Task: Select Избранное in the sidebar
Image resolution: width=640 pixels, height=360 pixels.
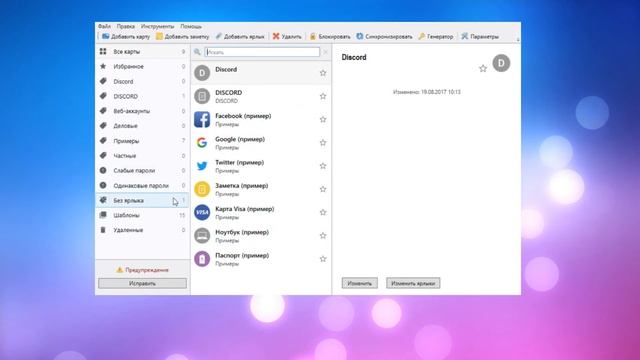Action: (x=142, y=66)
